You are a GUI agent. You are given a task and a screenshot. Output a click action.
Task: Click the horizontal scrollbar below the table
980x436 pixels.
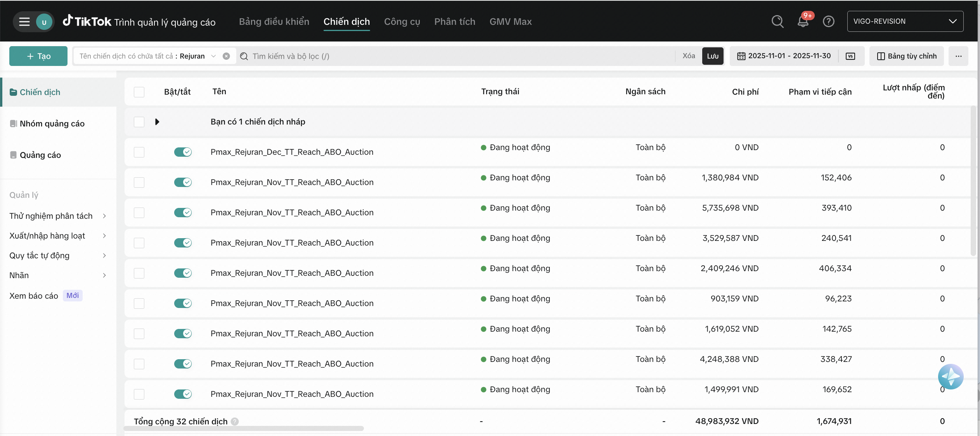click(x=244, y=428)
